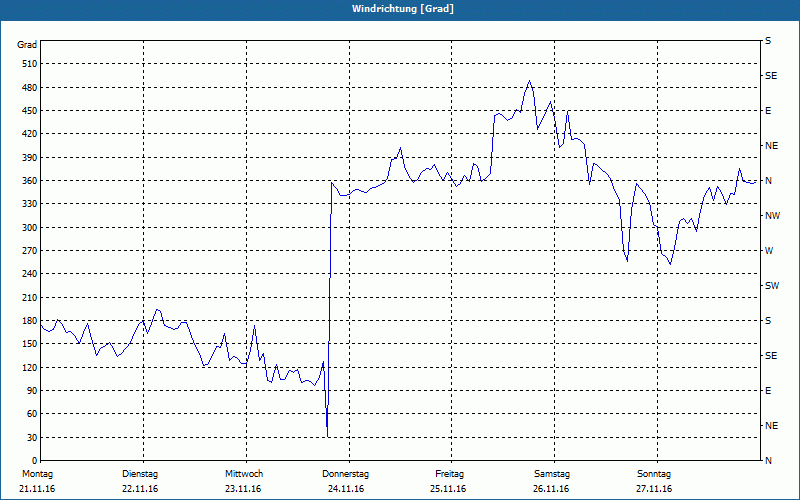
Task: Click the Grad axis unit label
Action: click(27, 45)
